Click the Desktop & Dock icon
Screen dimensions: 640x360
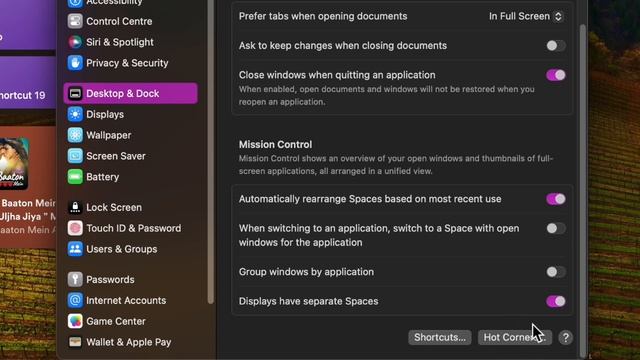[x=75, y=93]
